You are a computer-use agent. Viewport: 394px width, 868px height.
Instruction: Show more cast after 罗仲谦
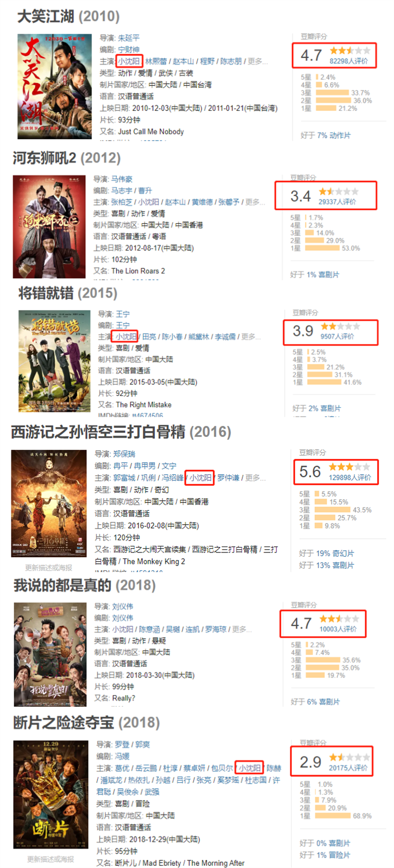(x=255, y=478)
